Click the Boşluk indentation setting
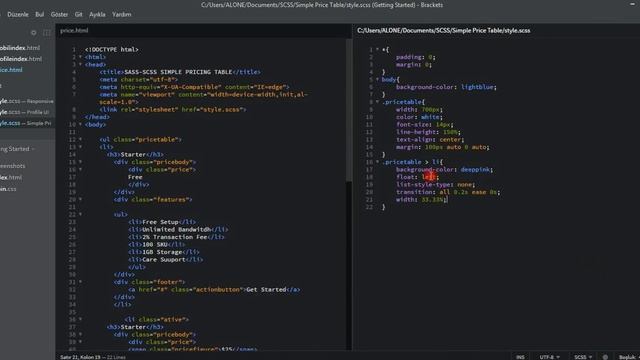Image resolution: width=640 pixels, height=360 pixels. 628,357
